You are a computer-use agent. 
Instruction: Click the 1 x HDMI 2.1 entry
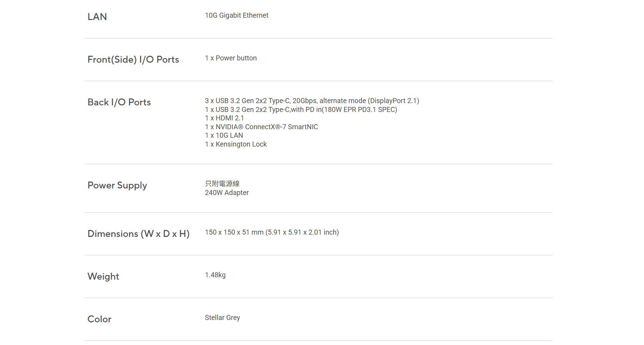pyautogui.click(x=224, y=118)
